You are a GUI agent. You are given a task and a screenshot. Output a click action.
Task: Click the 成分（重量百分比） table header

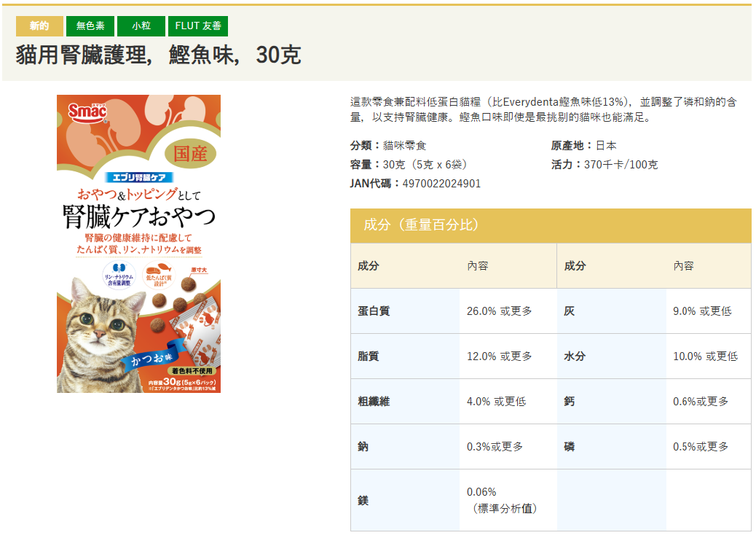click(x=421, y=225)
